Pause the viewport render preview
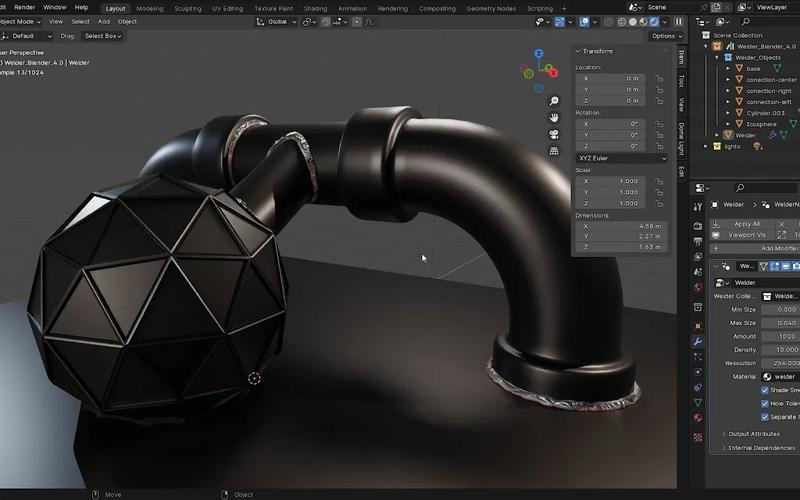Image resolution: width=800 pixels, height=500 pixels. 679,22
